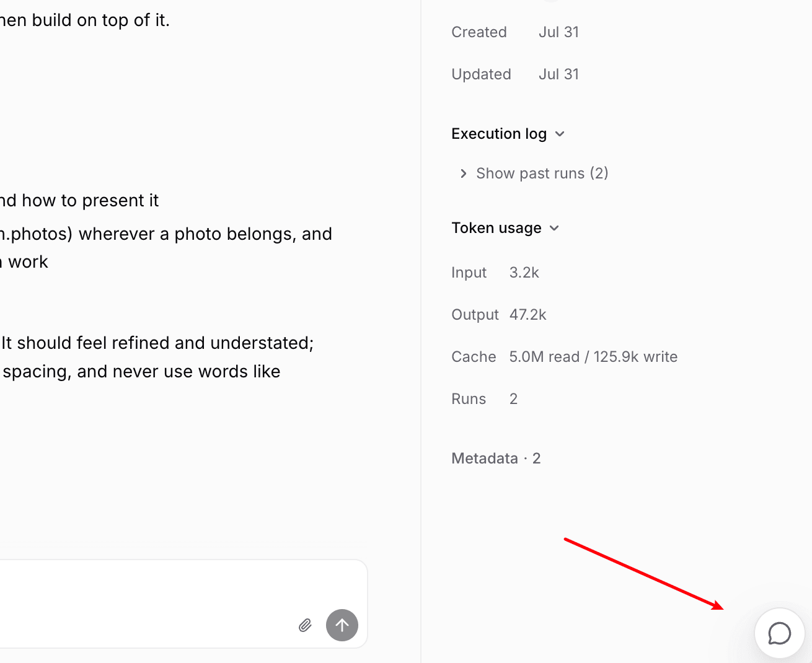The width and height of the screenshot is (812, 663).
Task: Click the arrow before Show past runs
Action: (x=463, y=173)
